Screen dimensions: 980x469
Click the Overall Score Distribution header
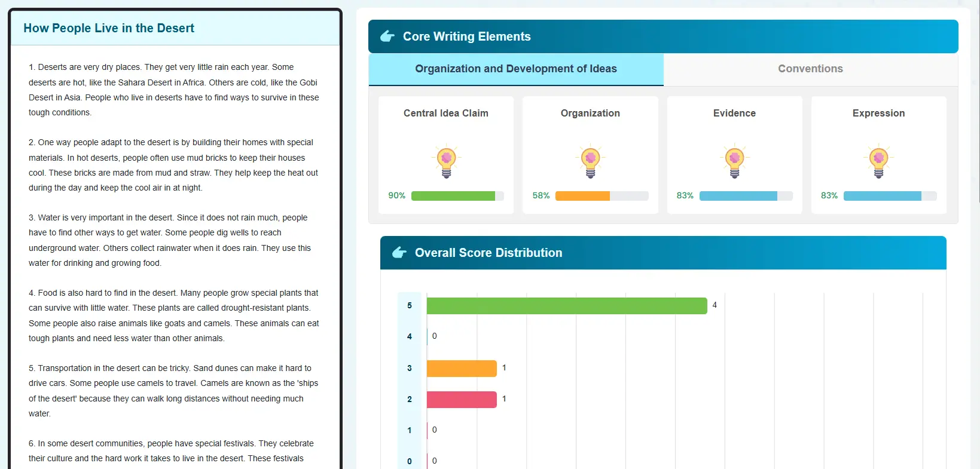click(x=663, y=253)
